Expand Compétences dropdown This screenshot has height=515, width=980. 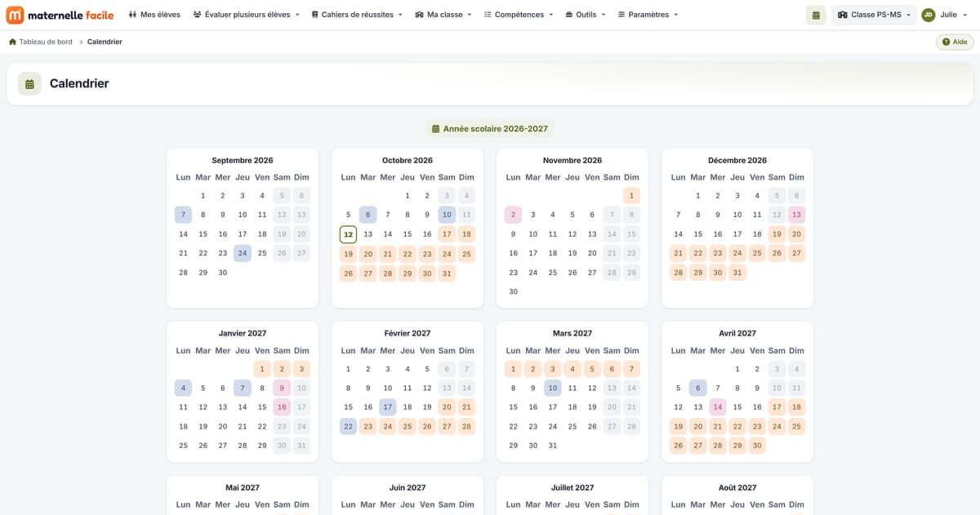[x=519, y=15]
